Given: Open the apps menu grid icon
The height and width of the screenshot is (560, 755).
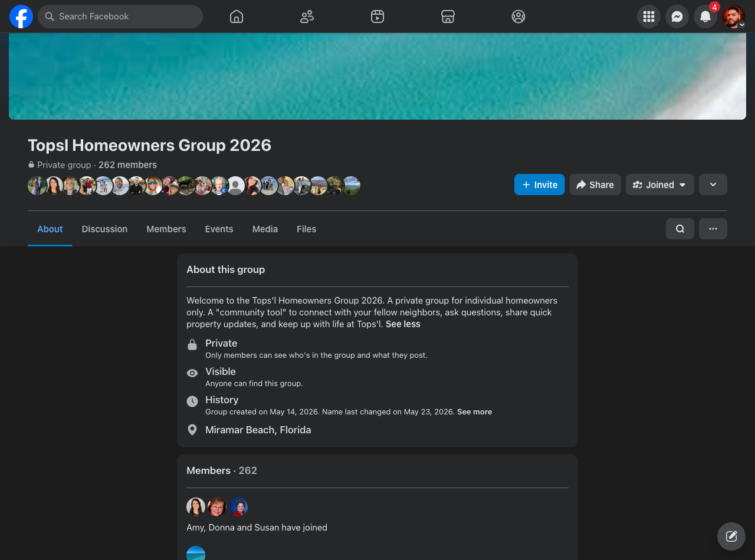Looking at the screenshot, I should (649, 17).
